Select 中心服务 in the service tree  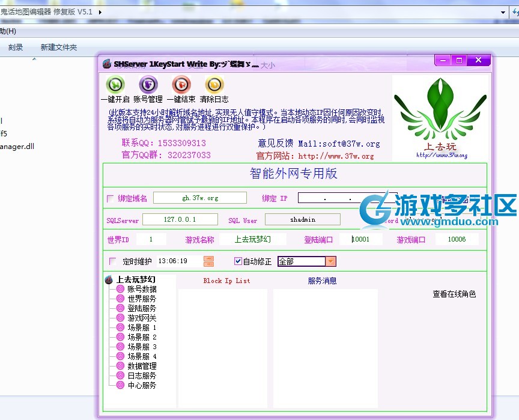(x=142, y=385)
